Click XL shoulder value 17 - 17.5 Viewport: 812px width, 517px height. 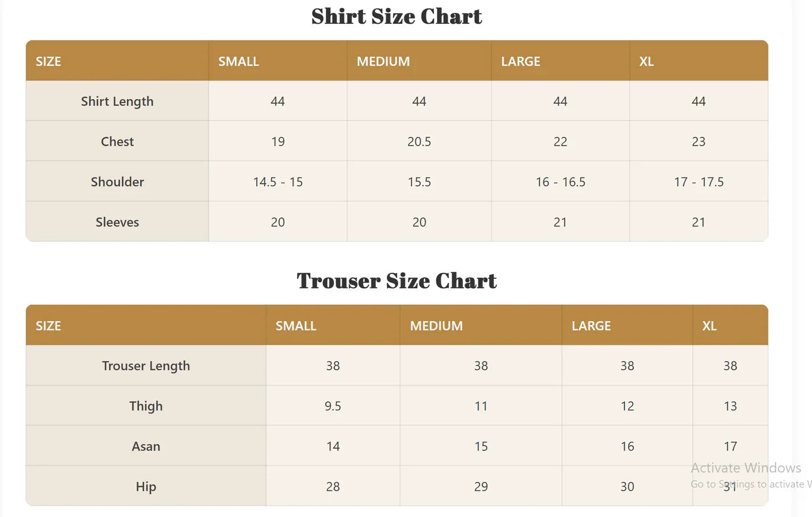(x=698, y=182)
